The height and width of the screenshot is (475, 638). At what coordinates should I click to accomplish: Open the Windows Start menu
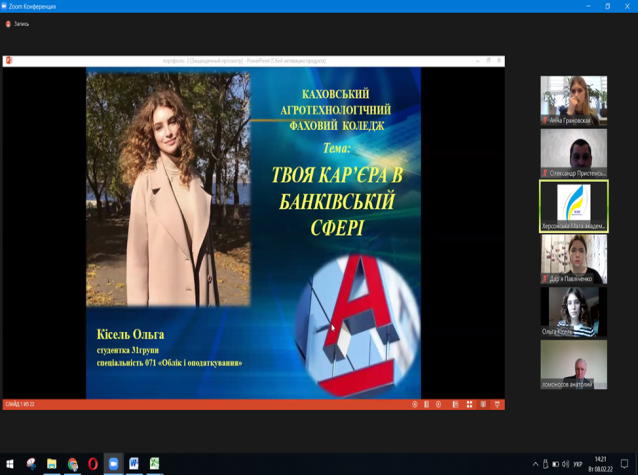10,464
